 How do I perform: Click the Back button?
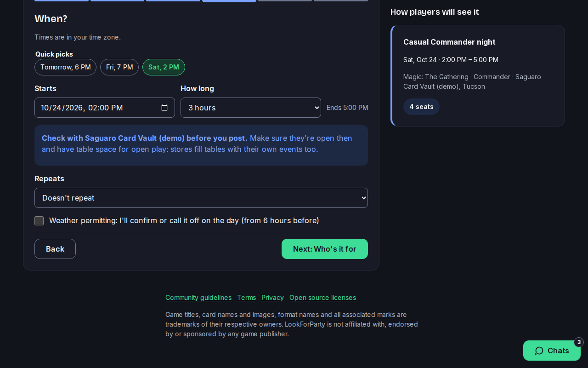tap(55, 249)
